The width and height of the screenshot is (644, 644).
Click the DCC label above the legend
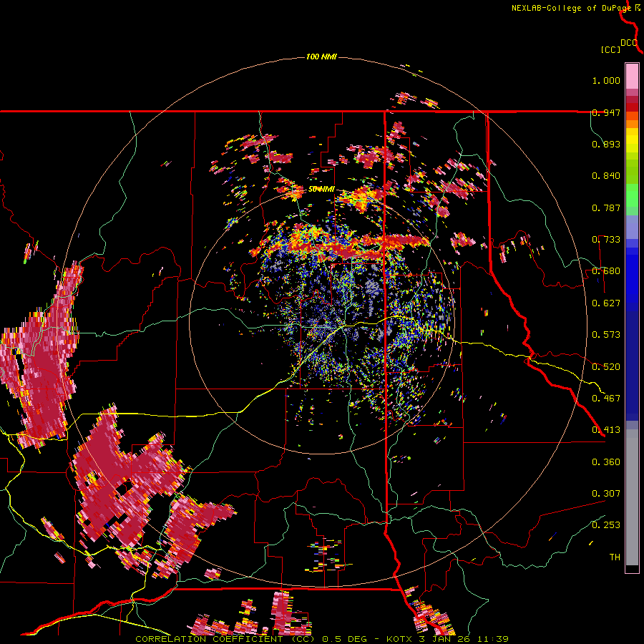(629, 43)
